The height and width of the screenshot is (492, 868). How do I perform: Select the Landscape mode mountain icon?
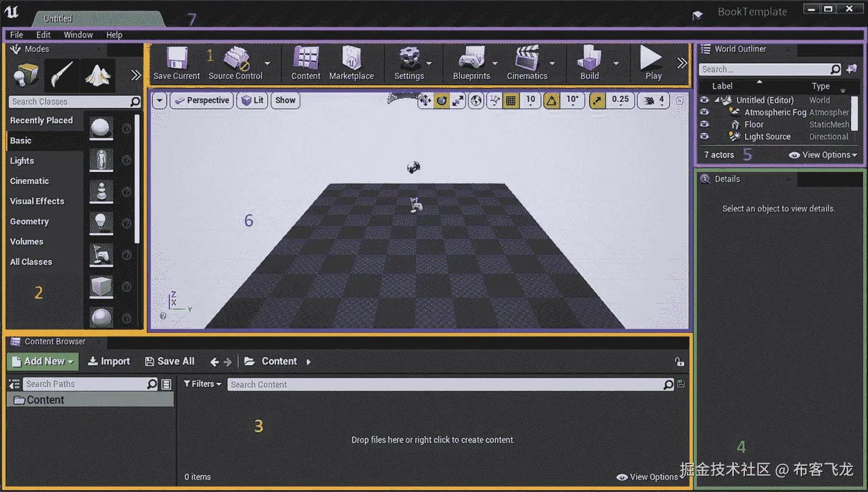(x=97, y=75)
